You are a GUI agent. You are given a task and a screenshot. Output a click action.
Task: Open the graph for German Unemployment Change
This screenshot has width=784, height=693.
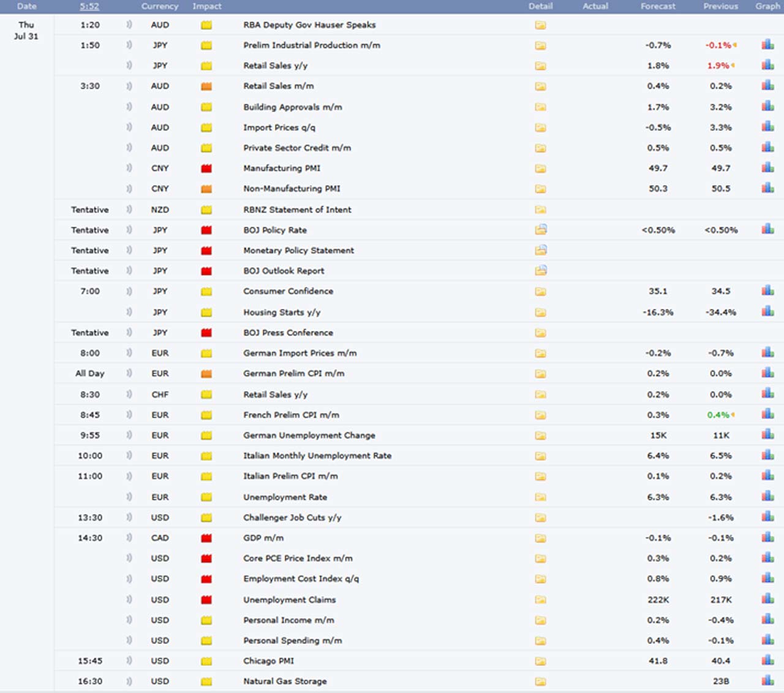[x=767, y=435]
